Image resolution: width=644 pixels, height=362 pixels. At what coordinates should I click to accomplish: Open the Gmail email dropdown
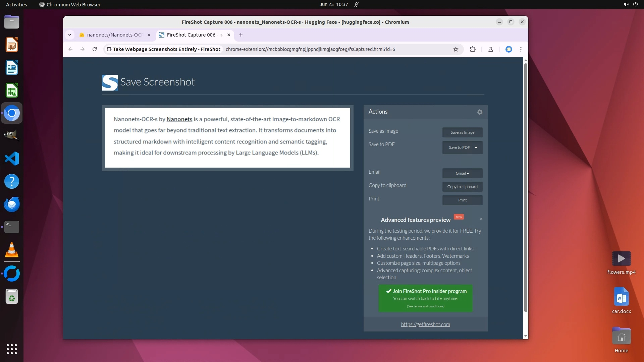tap(462, 173)
